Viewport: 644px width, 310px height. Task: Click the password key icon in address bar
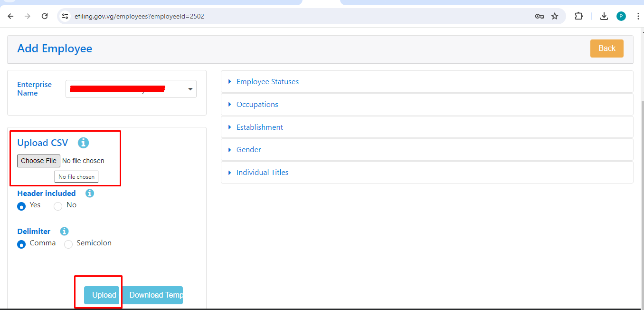[539, 16]
